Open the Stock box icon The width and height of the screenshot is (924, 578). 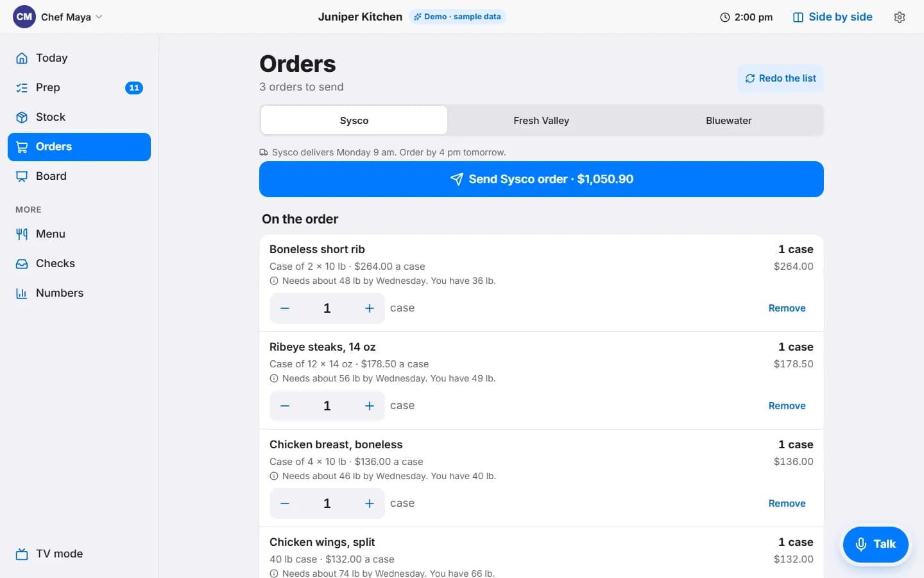(x=22, y=117)
